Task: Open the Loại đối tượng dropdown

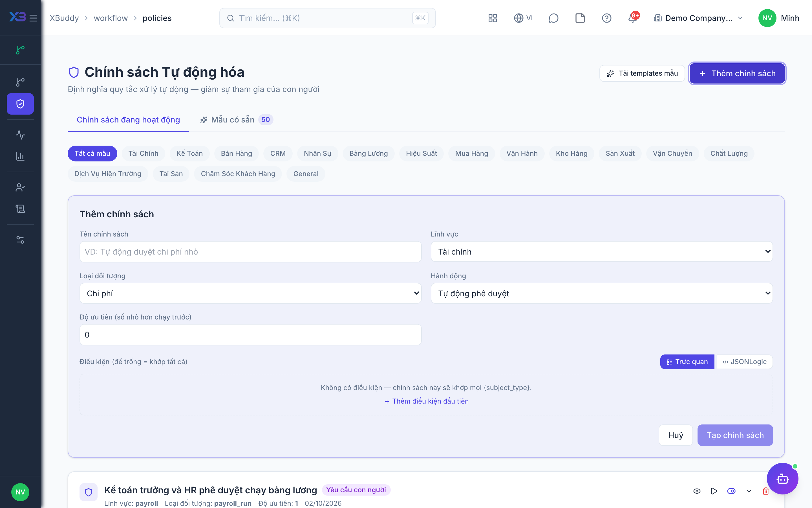Action: tap(250, 293)
